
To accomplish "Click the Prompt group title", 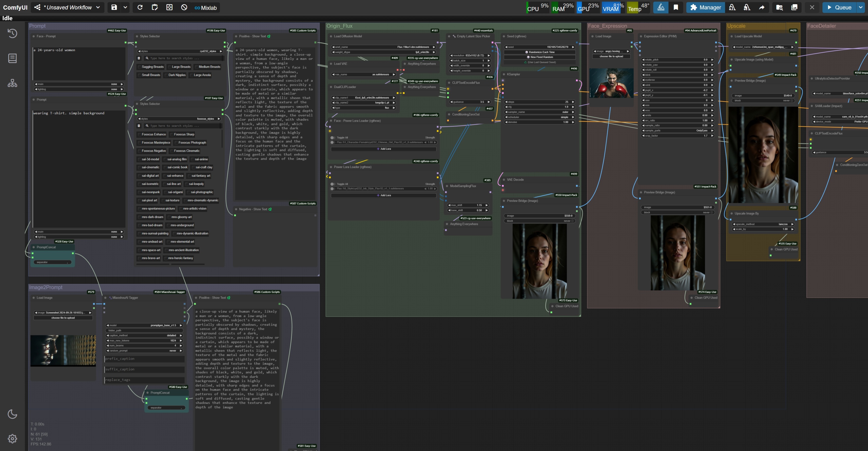I will 37,26.
